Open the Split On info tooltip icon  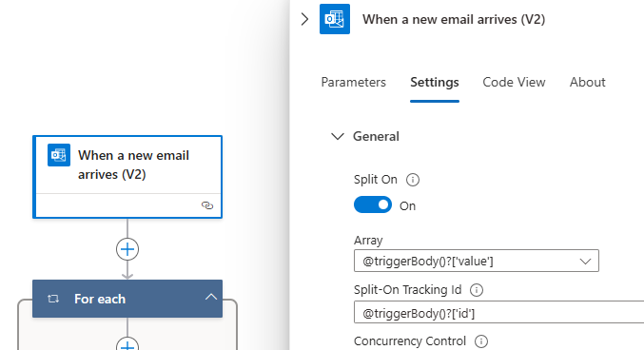coord(413,180)
